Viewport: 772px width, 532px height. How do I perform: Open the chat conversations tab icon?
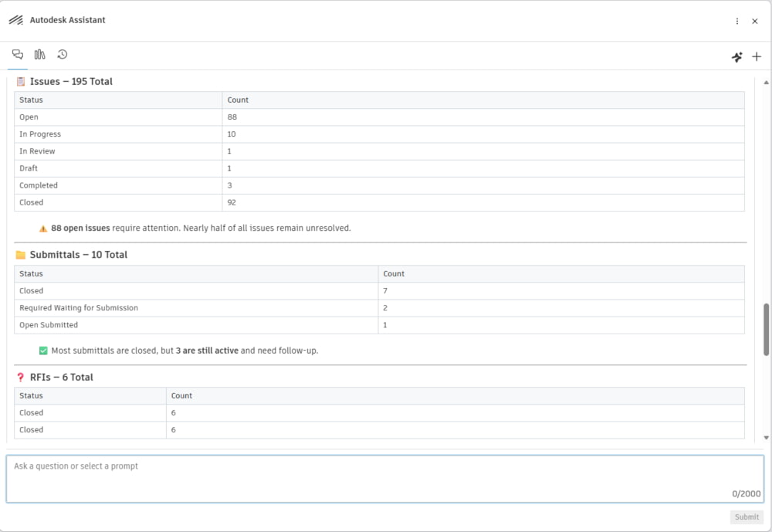(18, 54)
